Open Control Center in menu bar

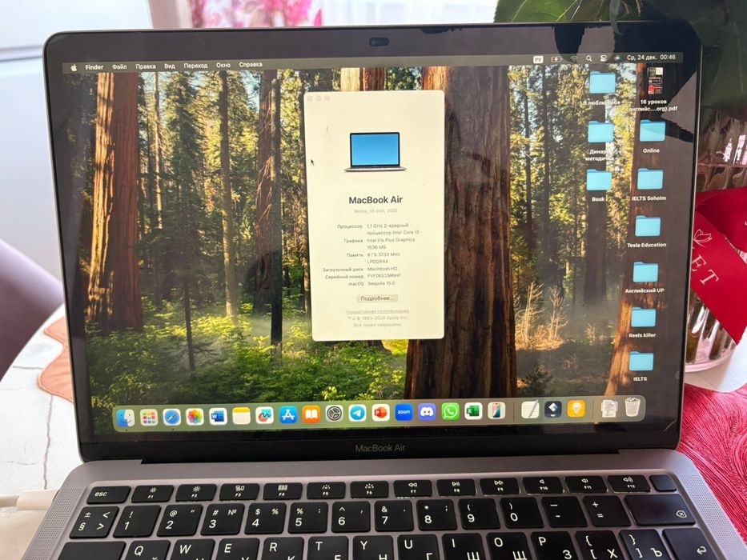[603, 58]
